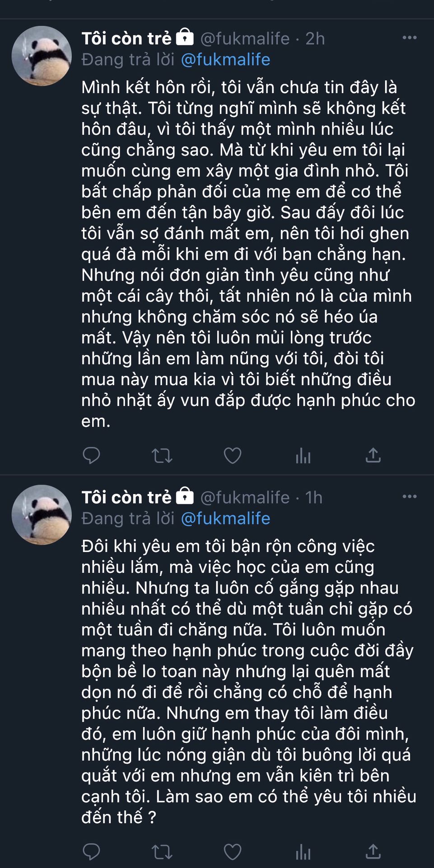Click @fukmalife reply-to link in second tweet

point(225,519)
